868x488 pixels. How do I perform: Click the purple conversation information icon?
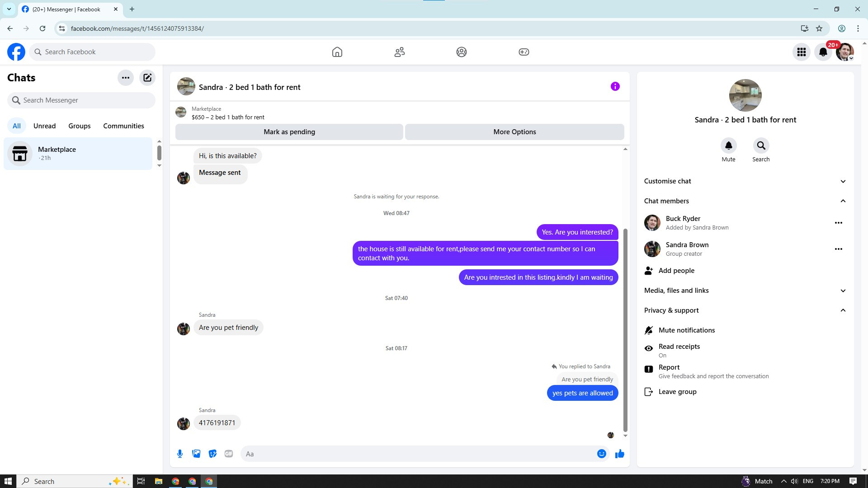coord(615,86)
